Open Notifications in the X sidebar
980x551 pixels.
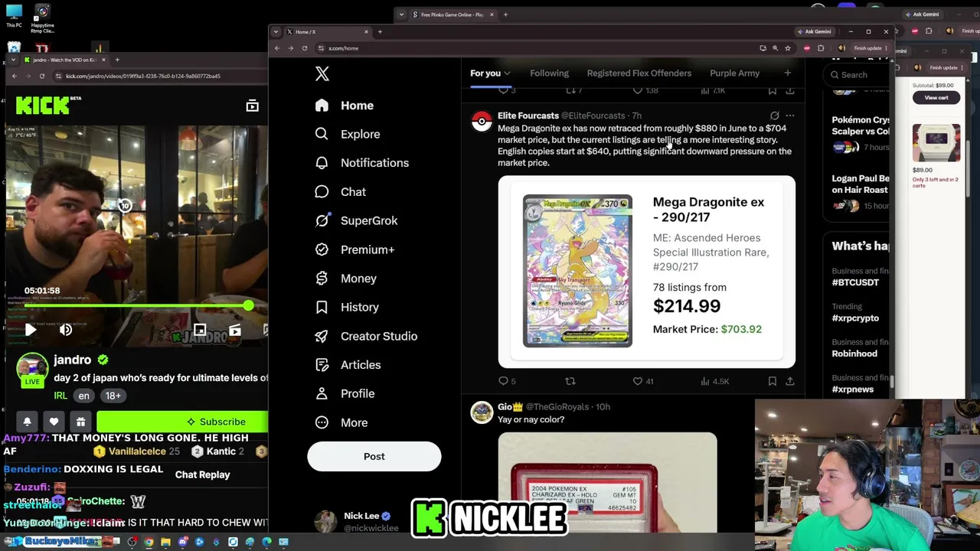362,163
